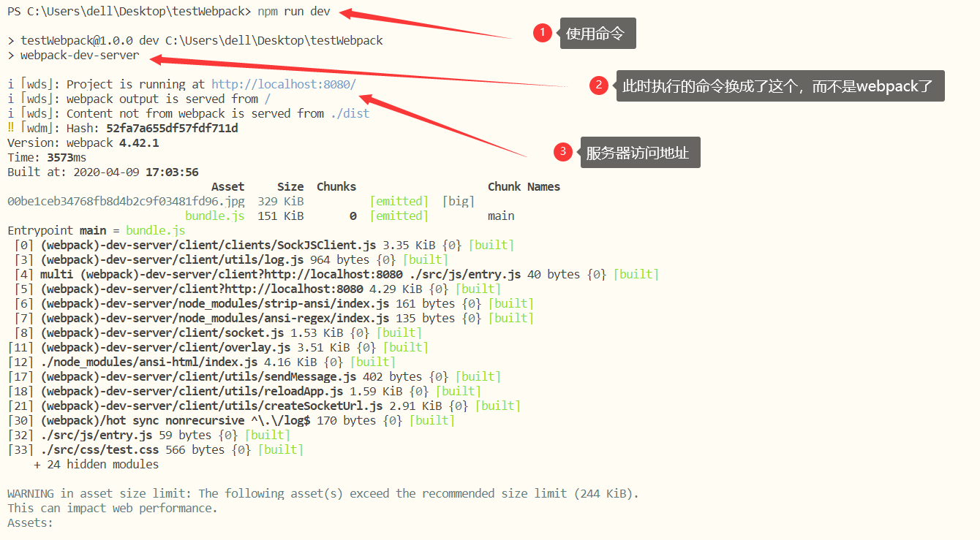Click the 'Assets:' line

[30, 522]
